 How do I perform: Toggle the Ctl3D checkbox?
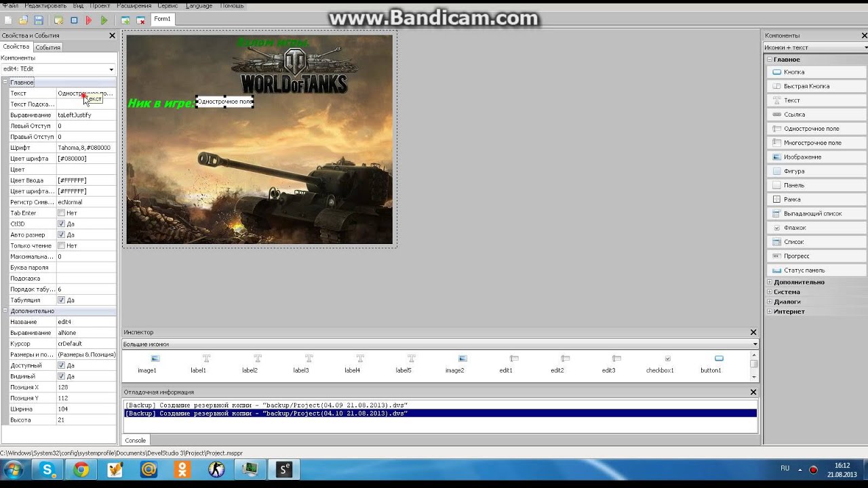click(61, 224)
